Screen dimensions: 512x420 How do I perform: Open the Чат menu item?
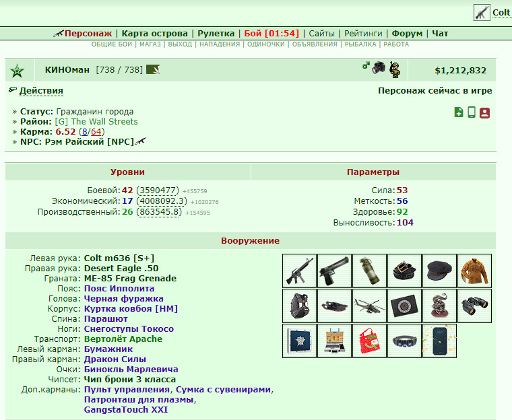tap(440, 33)
